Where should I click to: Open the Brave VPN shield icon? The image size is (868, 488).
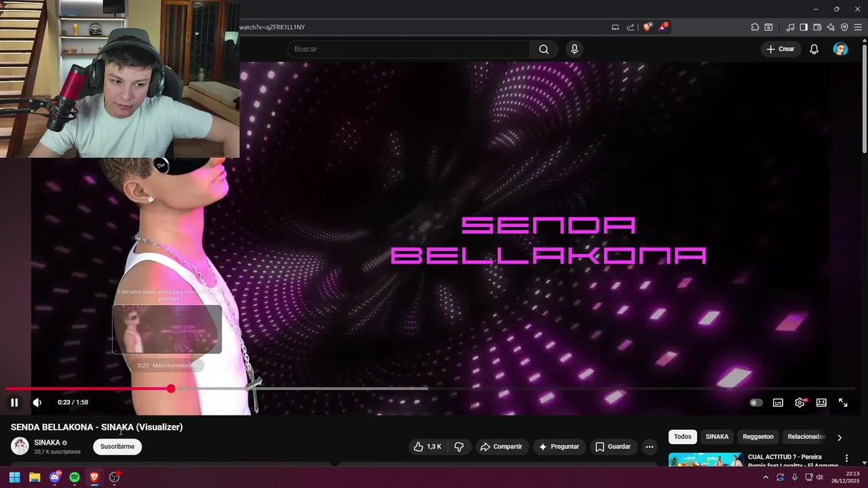click(x=844, y=27)
